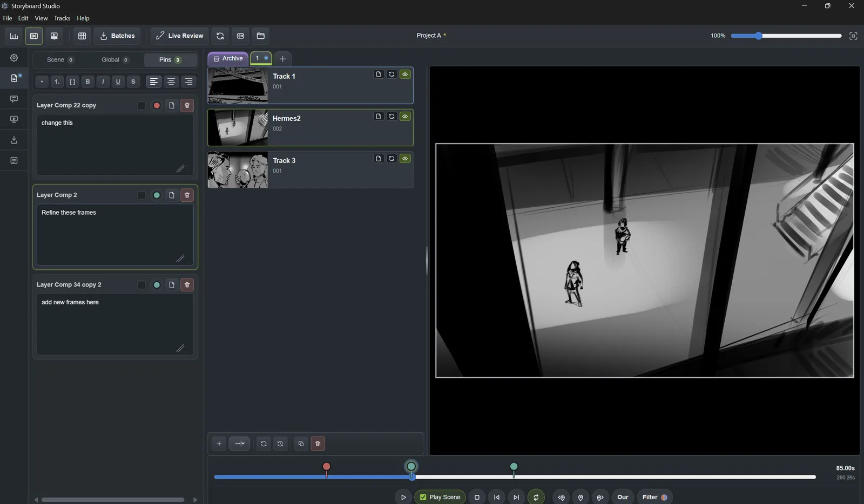864x504 pixels.
Task: Apply underline formatting
Action: pyautogui.click(x=118, y=81)
